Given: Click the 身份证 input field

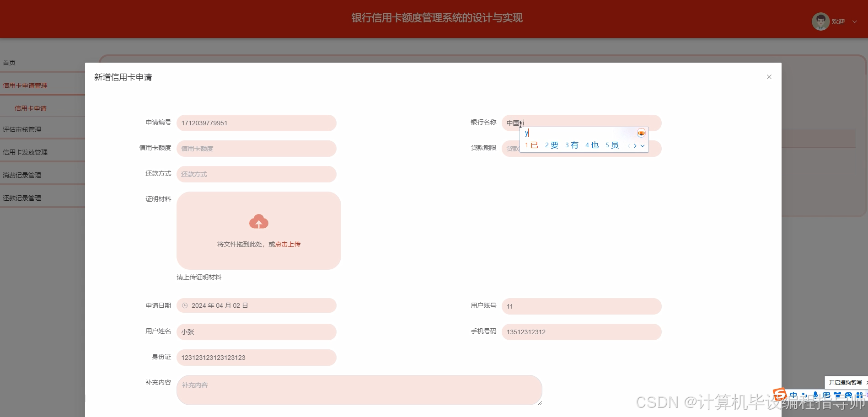Looking at the screenshot, I should (257, 358).
